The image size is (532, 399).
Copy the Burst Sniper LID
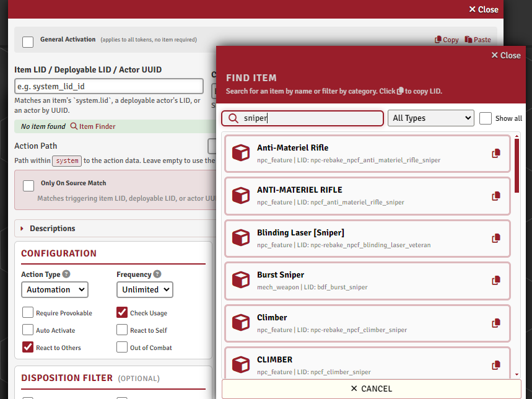click(x=496, y=280)
